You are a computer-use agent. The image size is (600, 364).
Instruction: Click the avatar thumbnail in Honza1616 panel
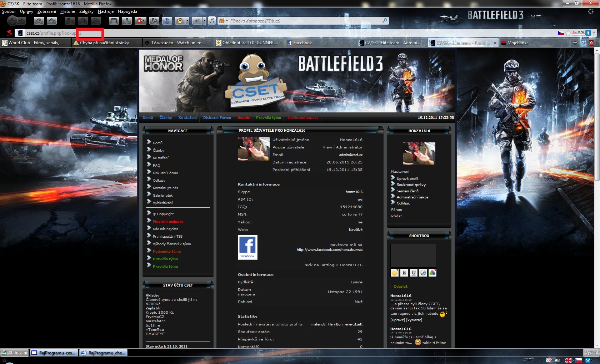[419, 153]
